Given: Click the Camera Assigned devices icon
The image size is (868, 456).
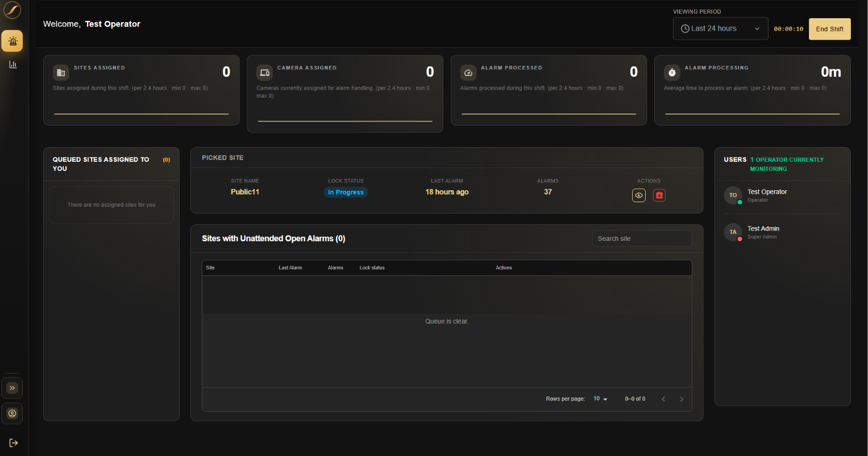Looking at the screenshot, I should click(x=265, y=73).
